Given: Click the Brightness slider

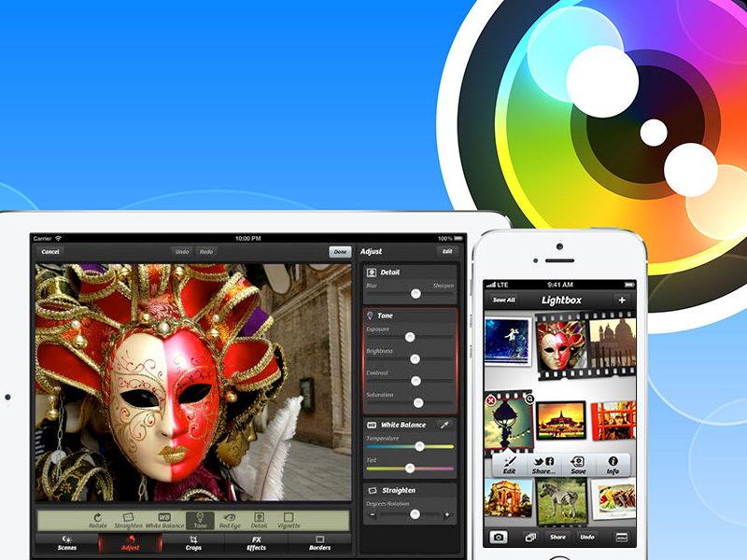Looking at the screenshot, I should [x=409, y=359].
